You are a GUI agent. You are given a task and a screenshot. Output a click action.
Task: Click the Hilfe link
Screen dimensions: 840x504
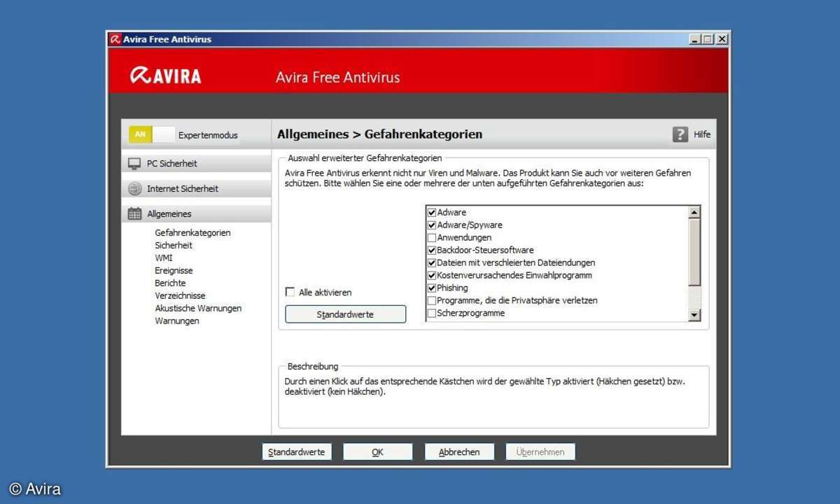pyautogui.click(x=702, y=134)
